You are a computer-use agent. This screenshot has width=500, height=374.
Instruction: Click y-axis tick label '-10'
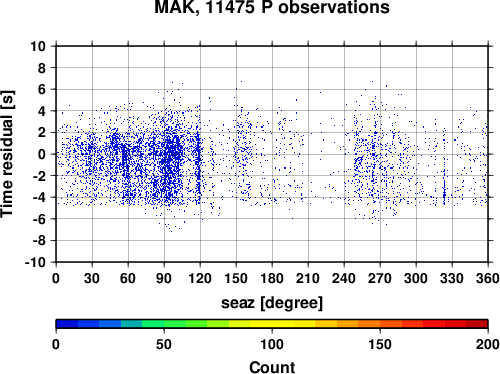[36, 262]
